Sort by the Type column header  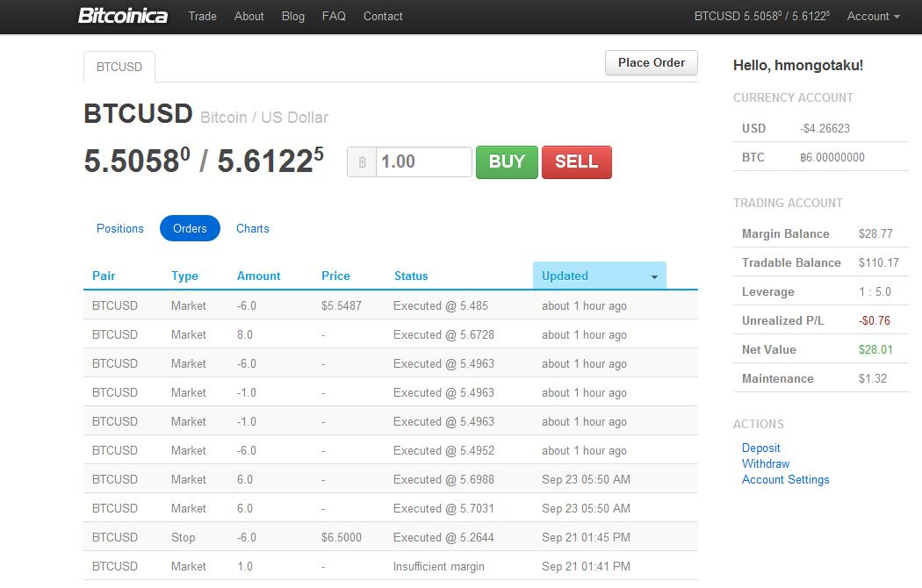tap(184, 276)
